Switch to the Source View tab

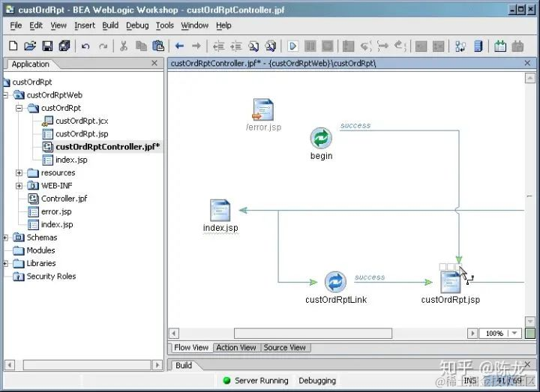tap(285, 348)
